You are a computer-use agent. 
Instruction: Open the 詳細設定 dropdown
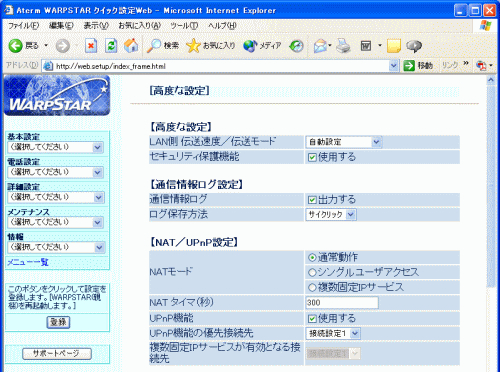tap(56, 197)
